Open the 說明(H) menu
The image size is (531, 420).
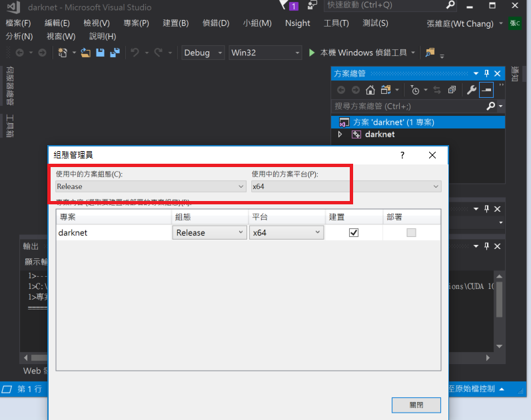point(103,36)
